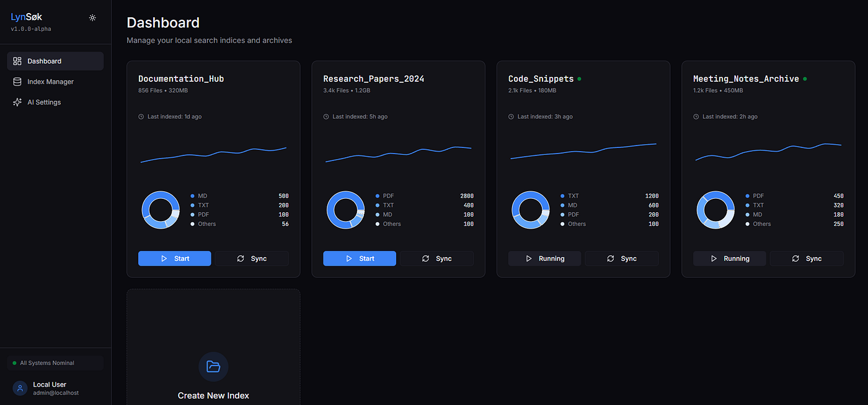Click the value 450 in Meeting_Notes_Archive

point(839,196)
